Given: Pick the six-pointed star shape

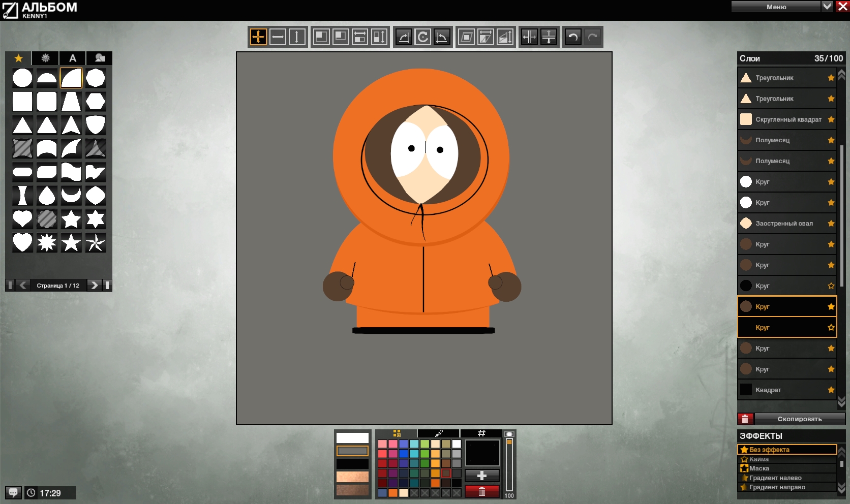Looking at the screenshot, I should (96, 219).
